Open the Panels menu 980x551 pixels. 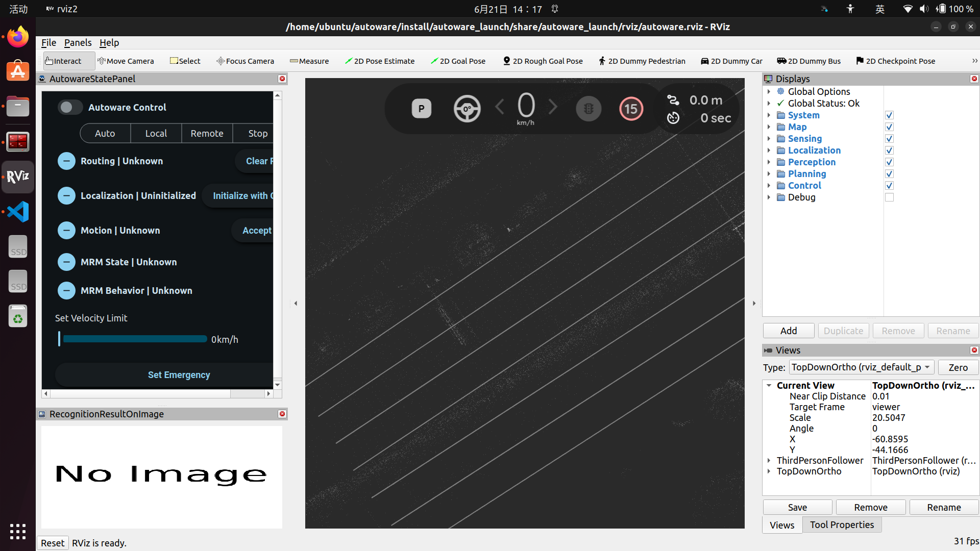pos(78,42)
